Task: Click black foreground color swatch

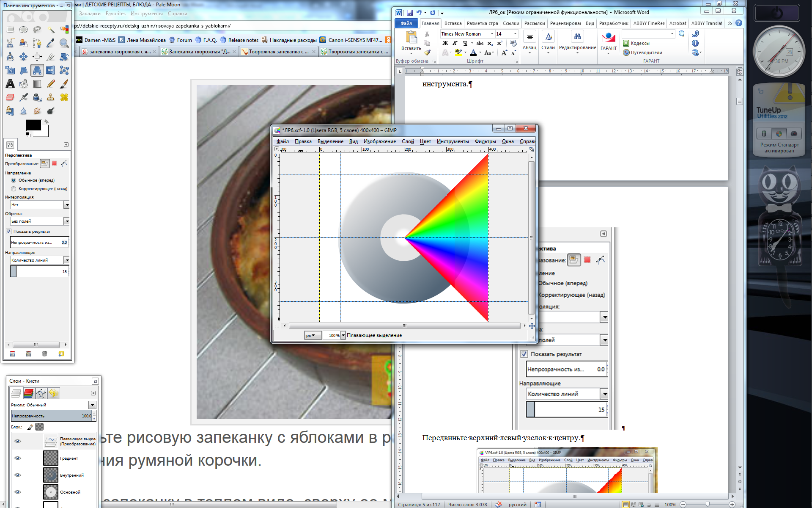Action: click(x=33, y=125)
